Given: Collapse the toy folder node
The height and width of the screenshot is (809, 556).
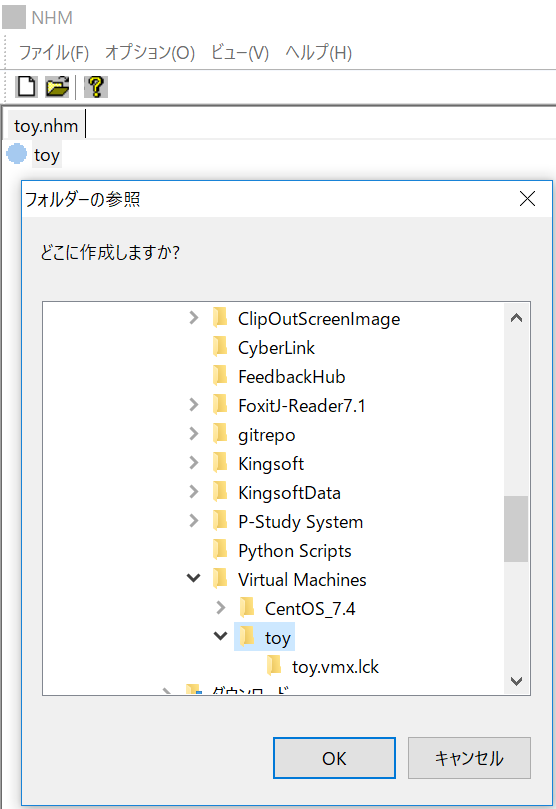Looking at the screenshot, I should (221, 636).
